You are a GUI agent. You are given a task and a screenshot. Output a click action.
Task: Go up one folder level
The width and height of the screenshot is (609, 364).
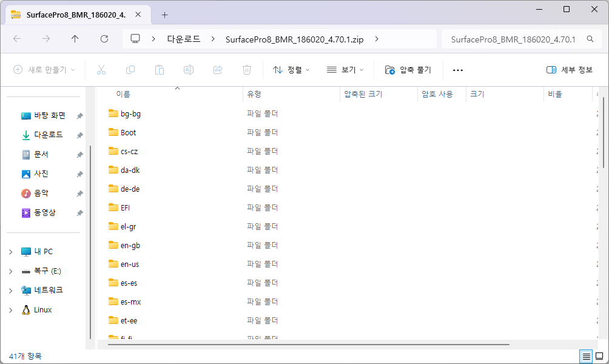pyautogui.click(x=75, y=39)
